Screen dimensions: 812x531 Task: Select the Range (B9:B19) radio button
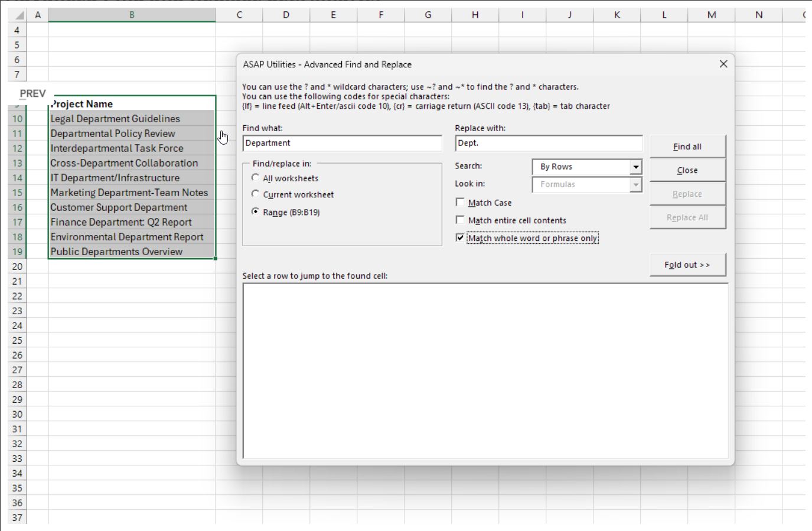(255, 211)
